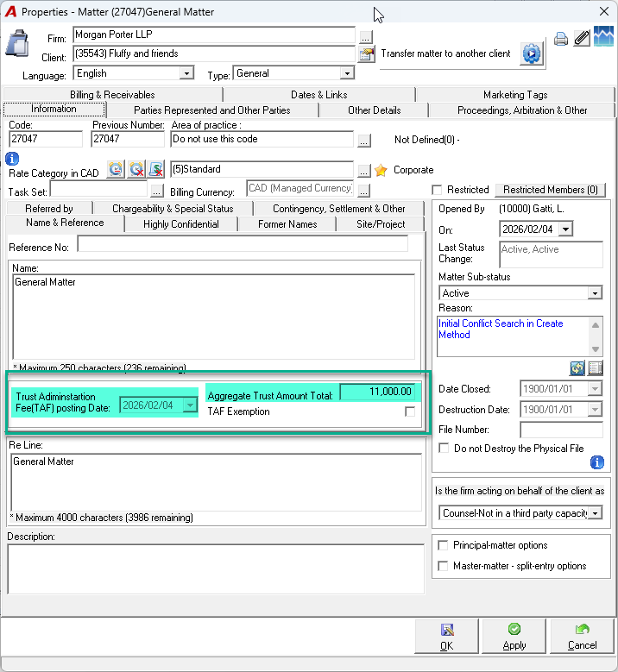Viewport: 618px width, 672px height.
Task: Enable the Restricted checkbox
Action: click(437, 190)
